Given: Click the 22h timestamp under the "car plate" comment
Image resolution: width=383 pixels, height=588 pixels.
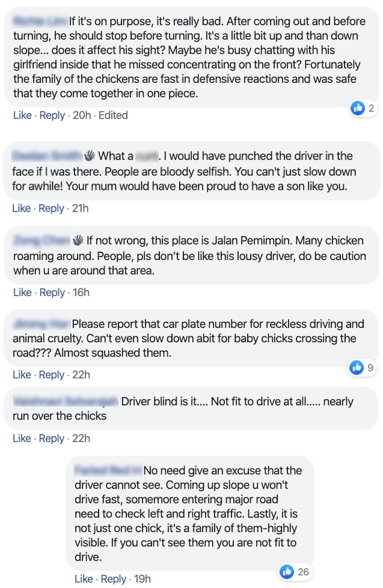Looking at the screenshot, I should click(x=81, y=375).
